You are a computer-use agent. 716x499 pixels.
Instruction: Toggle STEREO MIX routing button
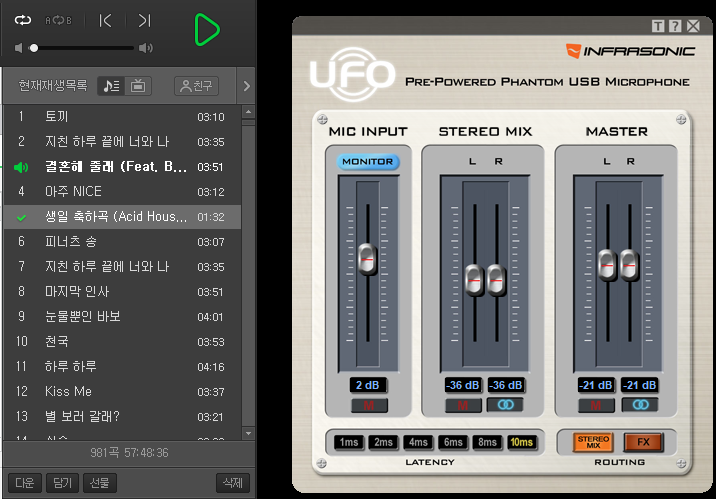(593, 442)
